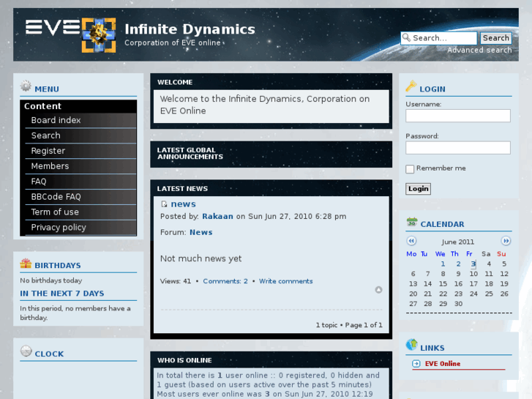This screenshot has height=399, width=532.
Task: Click the magnifier icon in search box
Action: click(x=406, y=37)
